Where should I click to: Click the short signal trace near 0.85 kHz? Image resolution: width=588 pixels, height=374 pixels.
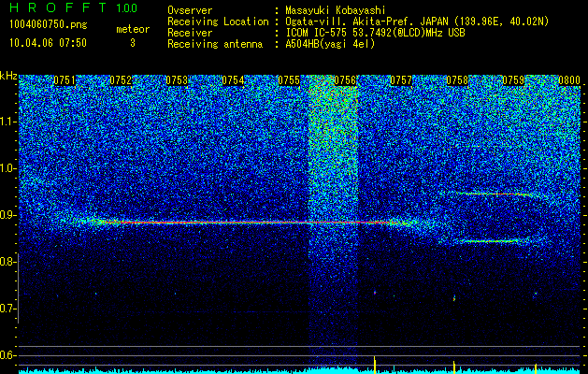492,241
